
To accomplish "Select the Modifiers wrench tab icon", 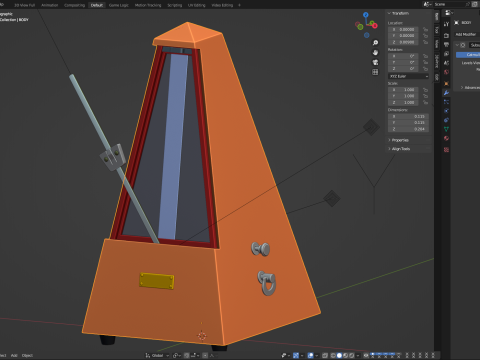I will pyautogui.click(x=446, y=93).
